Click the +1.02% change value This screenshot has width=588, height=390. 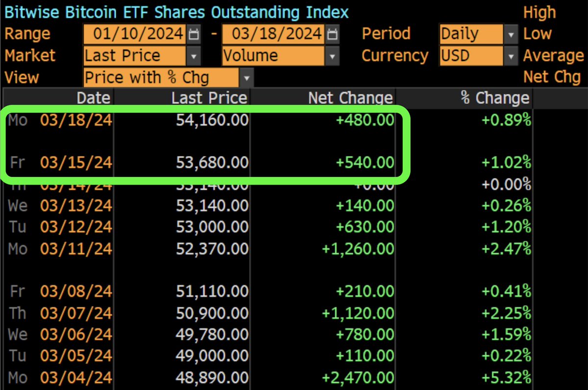pos(506,162)
